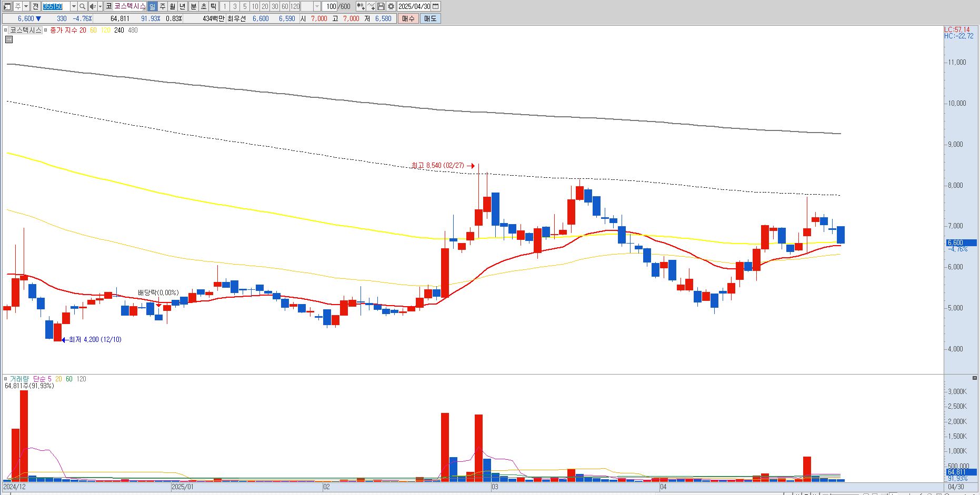
Task: Click the stock code field showing 355150
Action: click(x=56, y=6)
